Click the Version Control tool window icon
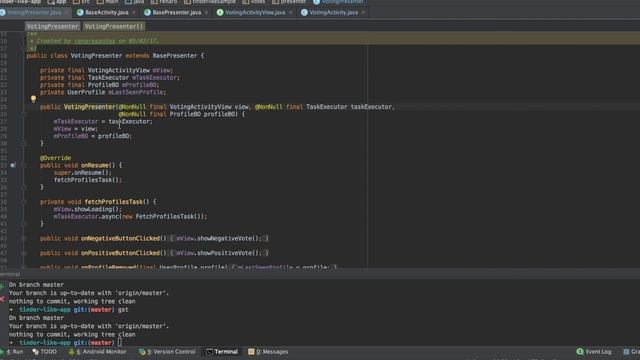 [142, 351]
